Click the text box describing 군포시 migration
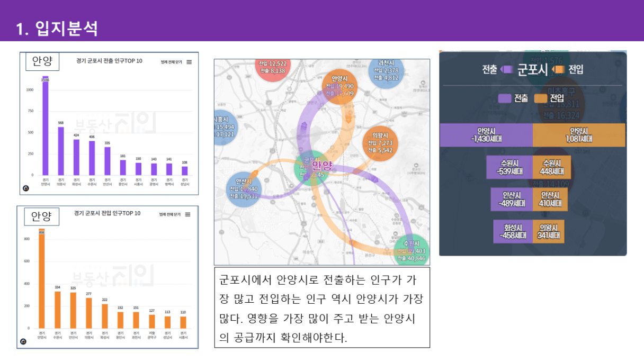This screenshot has width=644, height=362. (321, 307)
